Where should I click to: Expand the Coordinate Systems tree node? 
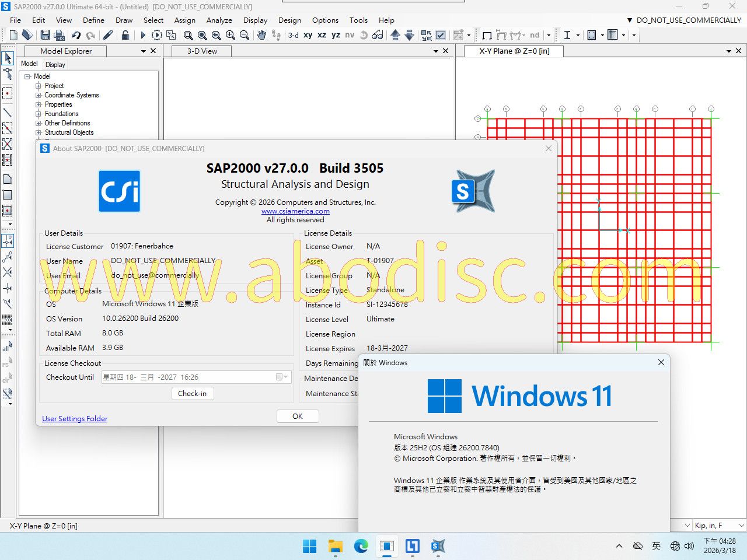39,95
